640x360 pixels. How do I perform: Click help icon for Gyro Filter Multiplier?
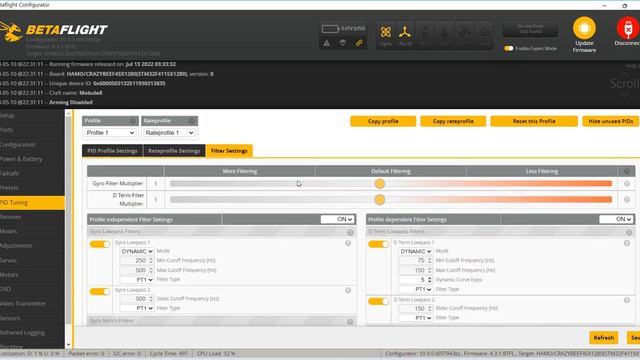[627, 184]
